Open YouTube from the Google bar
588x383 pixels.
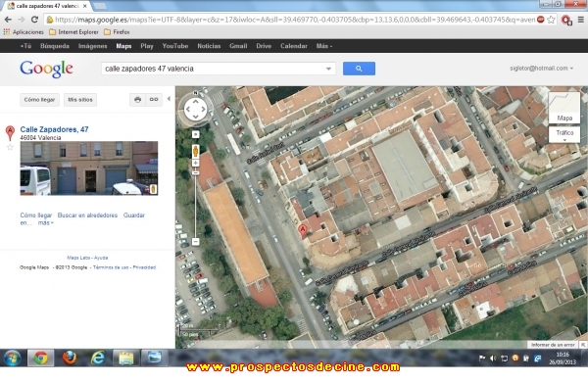tap(175, 46)
